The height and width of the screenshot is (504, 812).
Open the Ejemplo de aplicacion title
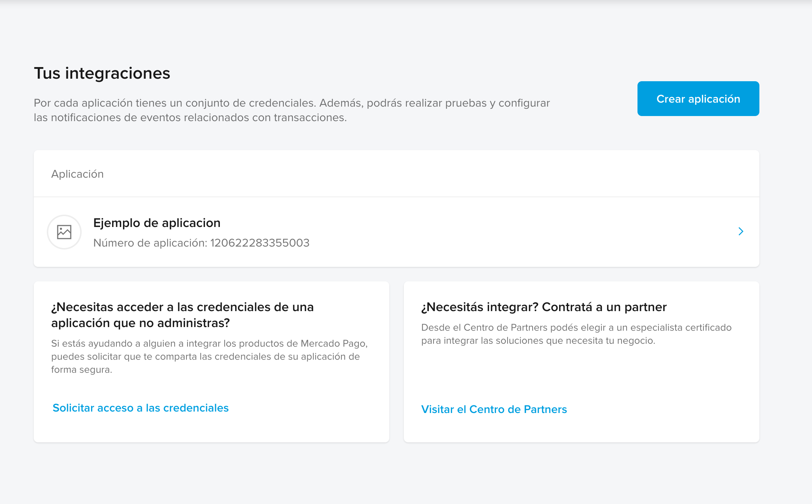coord(157,223)
